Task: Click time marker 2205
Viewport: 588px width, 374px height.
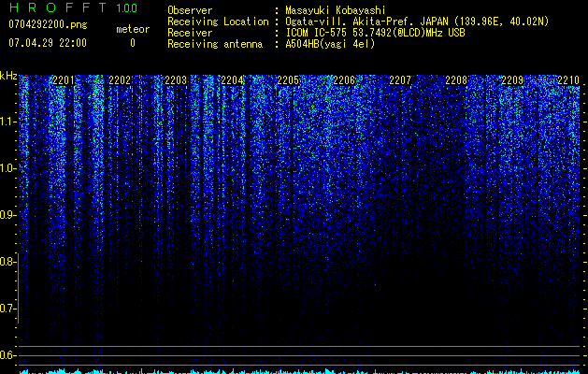Action: coord(288,80)
